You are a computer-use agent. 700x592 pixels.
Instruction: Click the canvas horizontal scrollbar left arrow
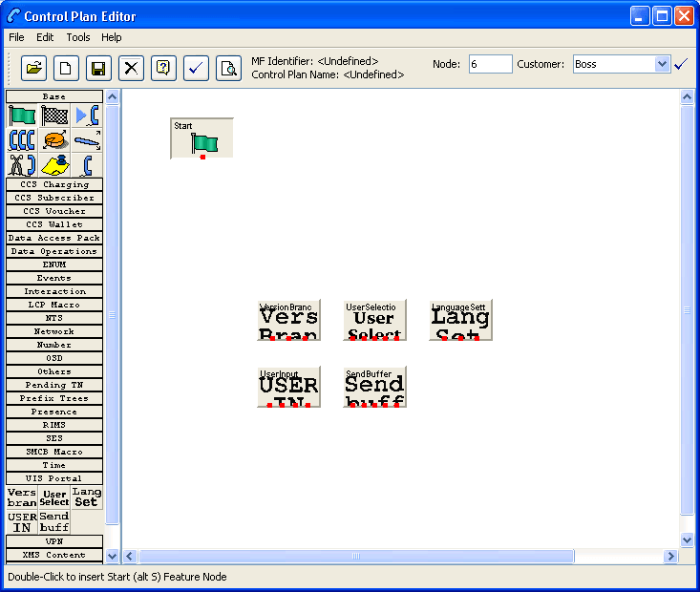[130, 557]
